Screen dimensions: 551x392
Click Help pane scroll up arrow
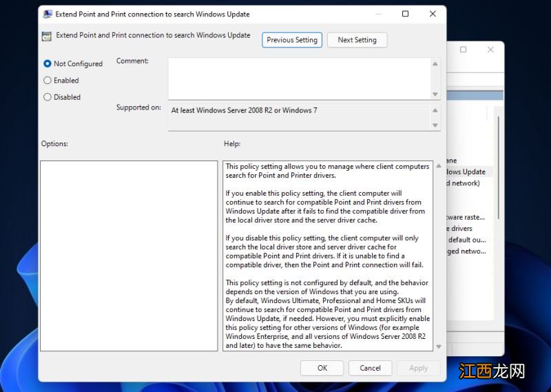point(439,166)
